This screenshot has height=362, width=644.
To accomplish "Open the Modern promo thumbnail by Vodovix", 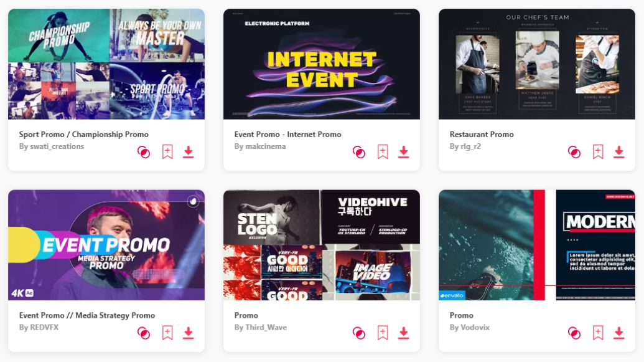I will [537, 245].
